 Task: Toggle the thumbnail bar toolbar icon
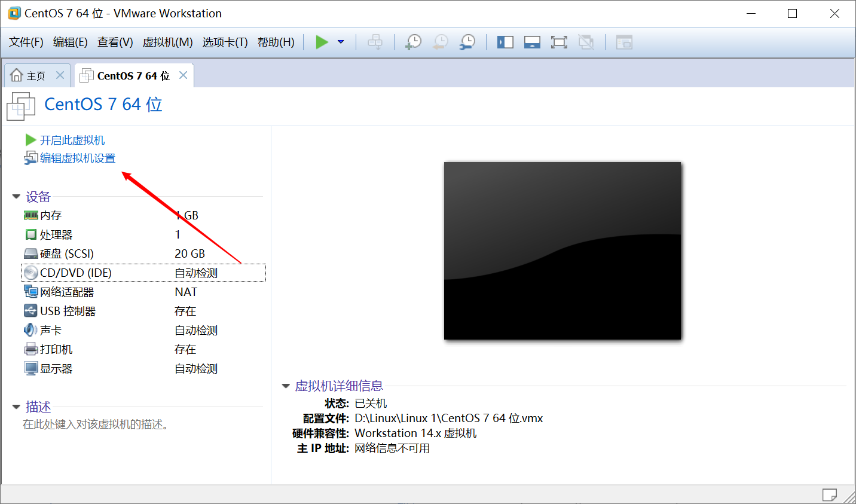point(532,42)
